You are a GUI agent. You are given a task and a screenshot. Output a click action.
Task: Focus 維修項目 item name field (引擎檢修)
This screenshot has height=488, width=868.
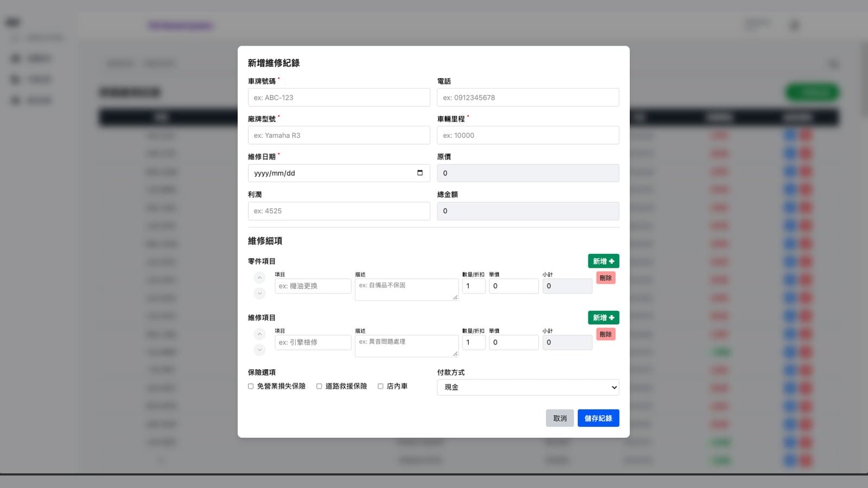313,342
